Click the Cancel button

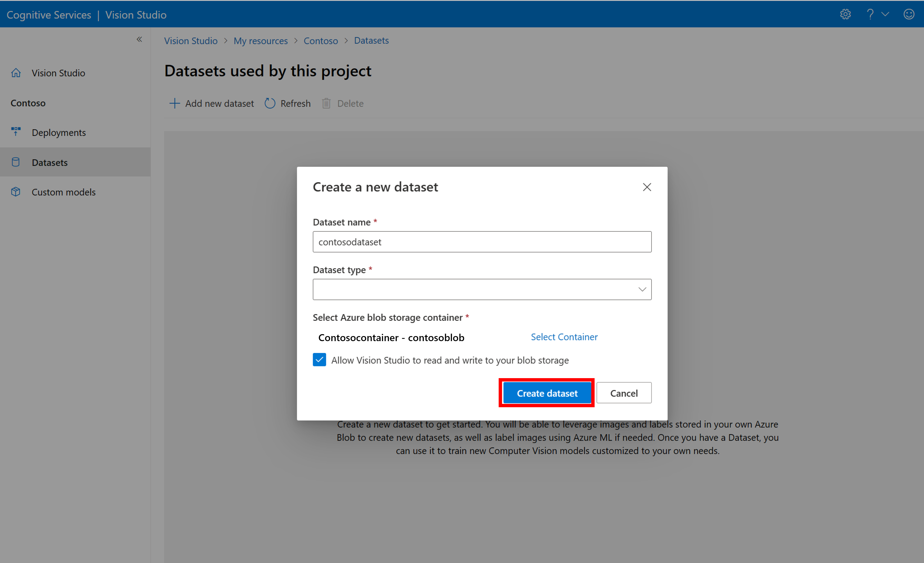tap(624, 393)
